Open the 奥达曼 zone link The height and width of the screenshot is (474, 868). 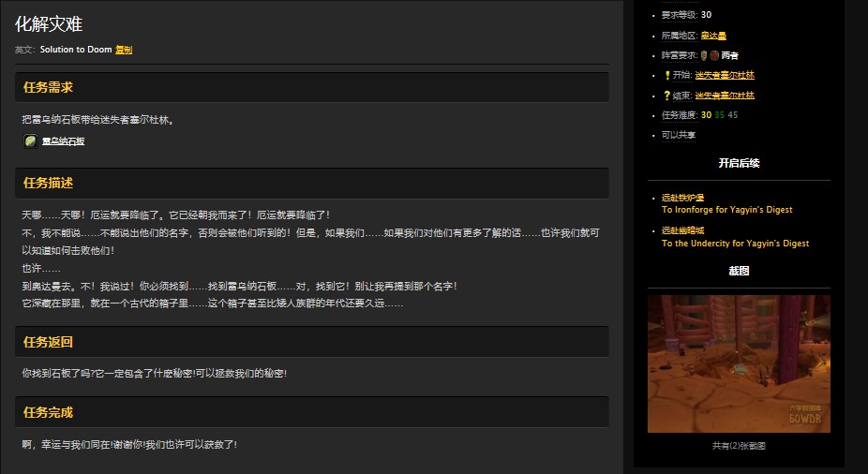coord(714,36)
